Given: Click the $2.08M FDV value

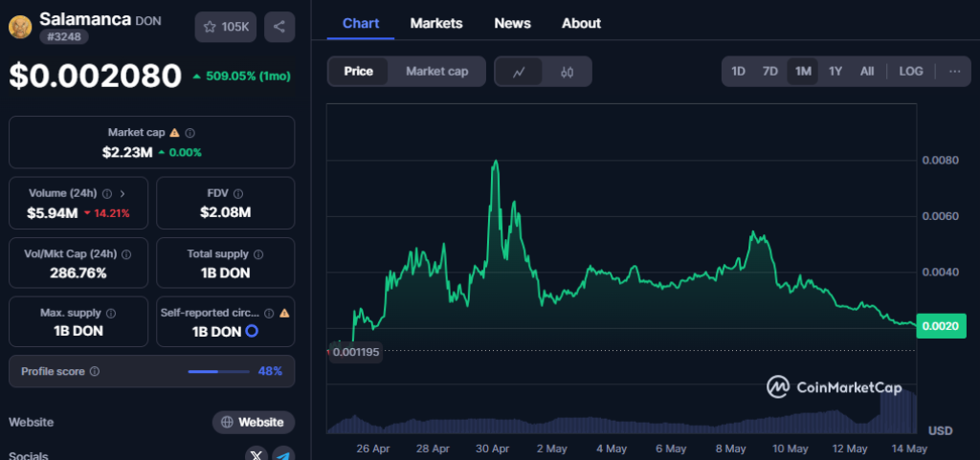Looking at the screenshot, I should click(226, 213).
